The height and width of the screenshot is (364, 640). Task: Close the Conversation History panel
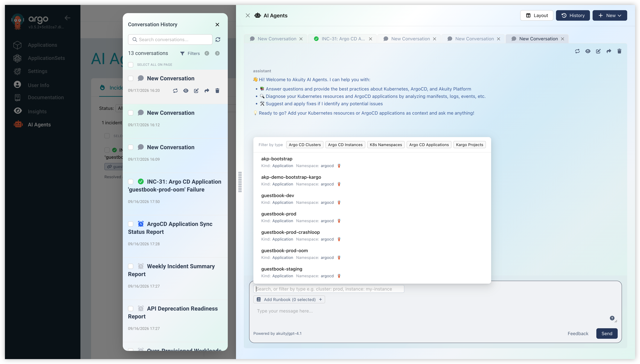(x=217, y=24)
